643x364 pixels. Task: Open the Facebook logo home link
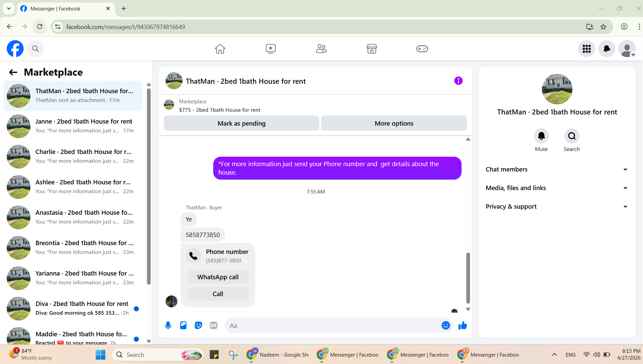[15, 49]
